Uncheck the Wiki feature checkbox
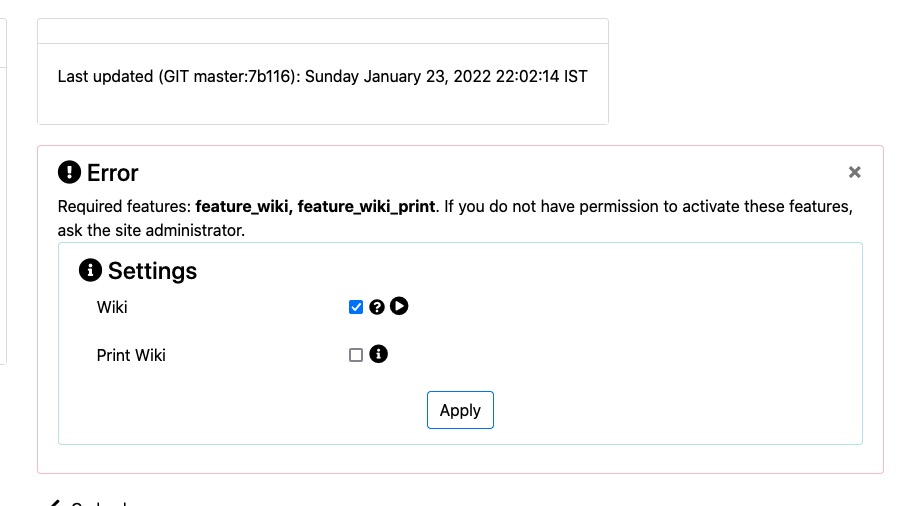 [356, 307]
